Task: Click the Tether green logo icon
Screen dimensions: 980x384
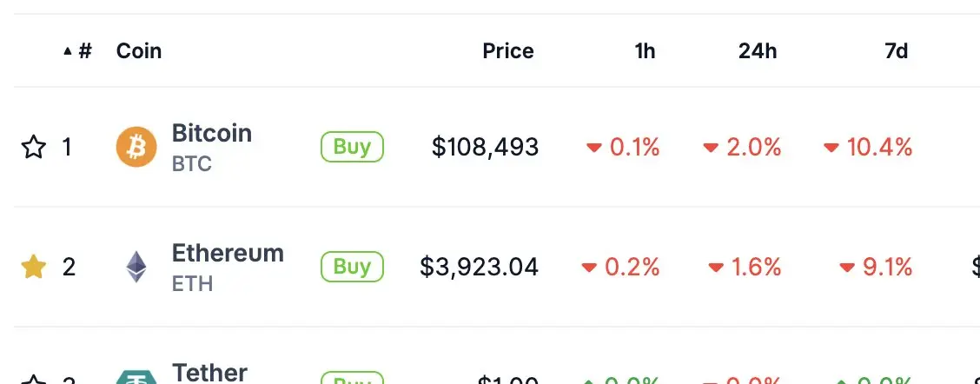Action: coord(136,377)
